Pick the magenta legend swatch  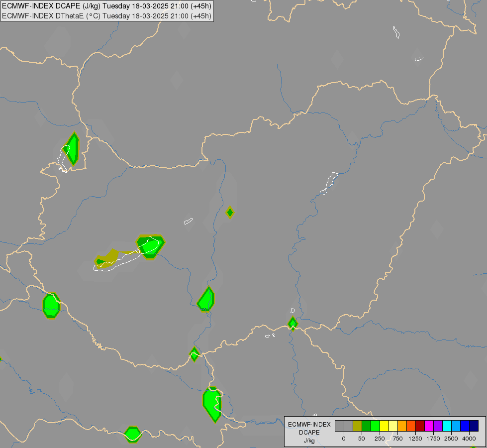coord(429,426)
